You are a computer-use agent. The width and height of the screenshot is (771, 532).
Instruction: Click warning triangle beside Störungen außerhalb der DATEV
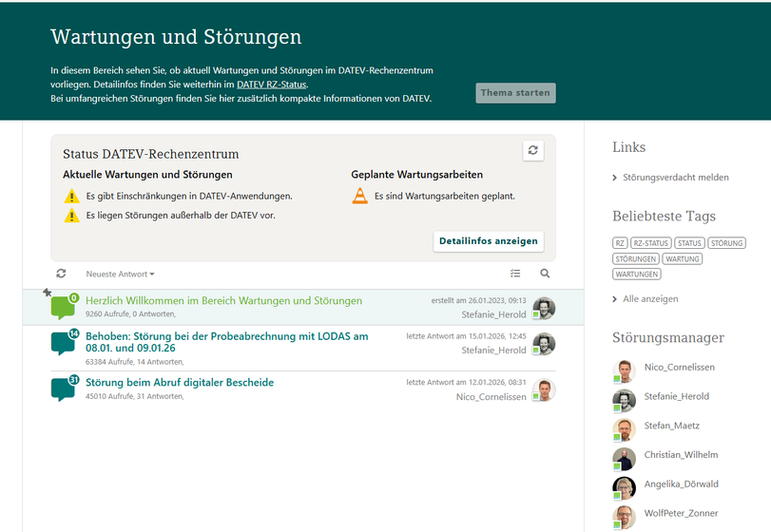(x=72, y=215)
